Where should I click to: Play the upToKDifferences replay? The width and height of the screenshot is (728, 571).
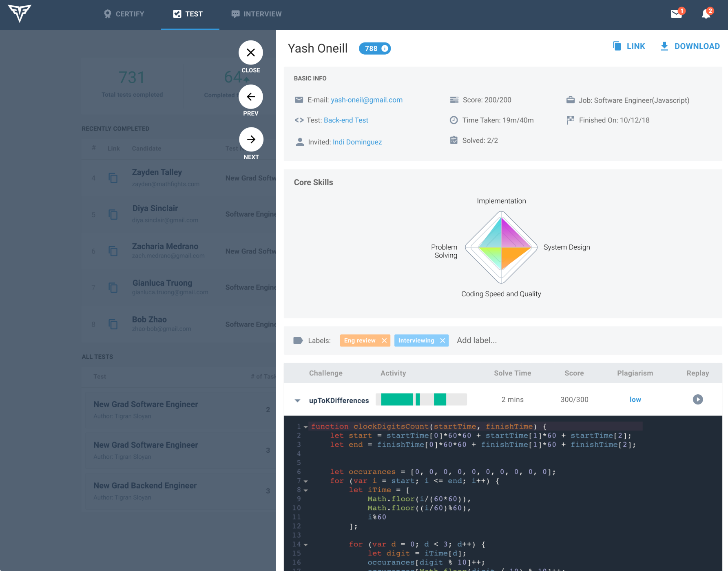click(x=697, y=400)
